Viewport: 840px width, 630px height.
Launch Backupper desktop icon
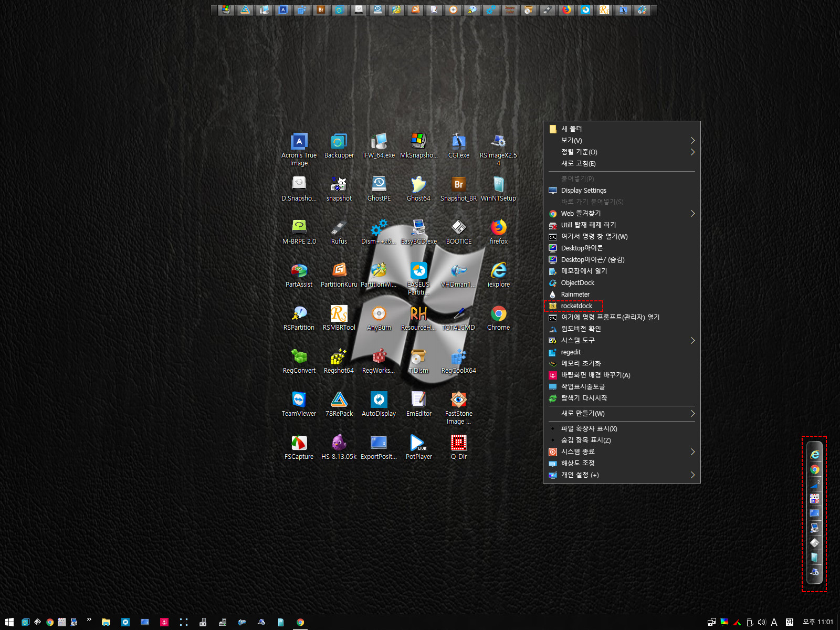[x=339, y=146]
